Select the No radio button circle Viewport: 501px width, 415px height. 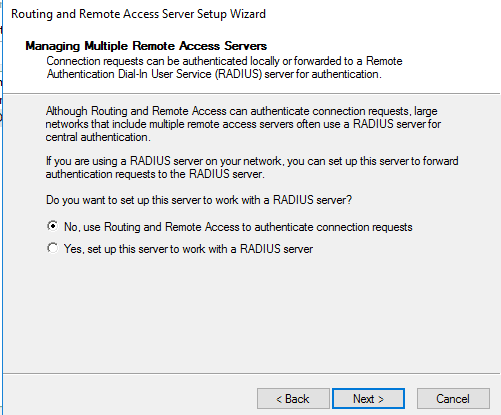pos(52,226)
